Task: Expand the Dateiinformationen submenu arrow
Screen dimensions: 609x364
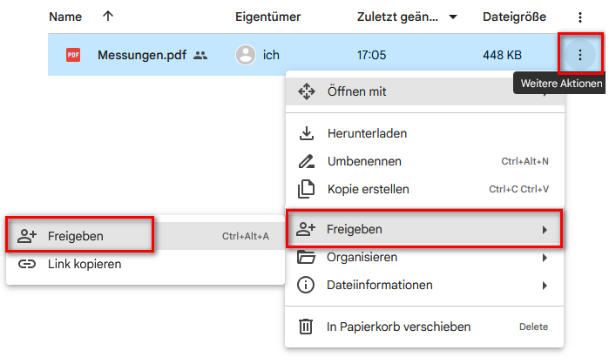Action: [x=545, y=285]
